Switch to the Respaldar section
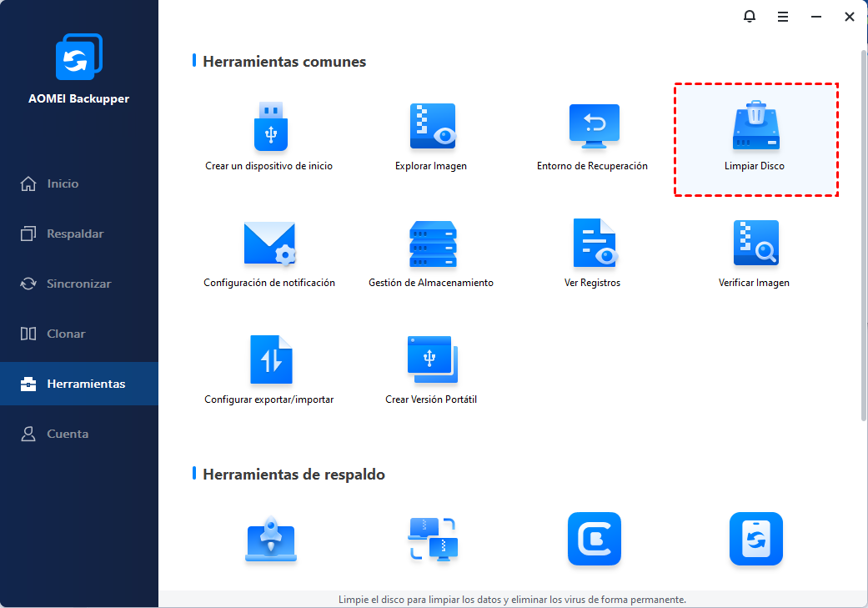Image resolution: width=868 pixels, height=608 pixels. [x=75, y=234]
